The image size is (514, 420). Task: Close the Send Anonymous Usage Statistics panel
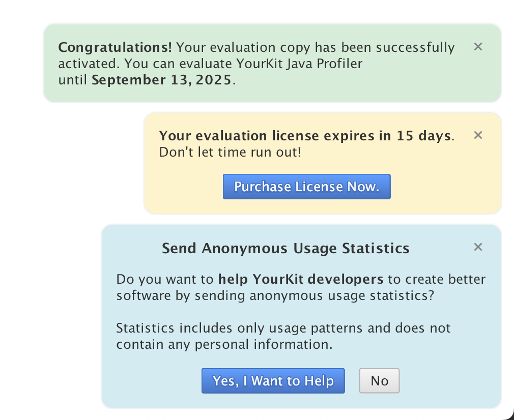click(x=478, y=247)
